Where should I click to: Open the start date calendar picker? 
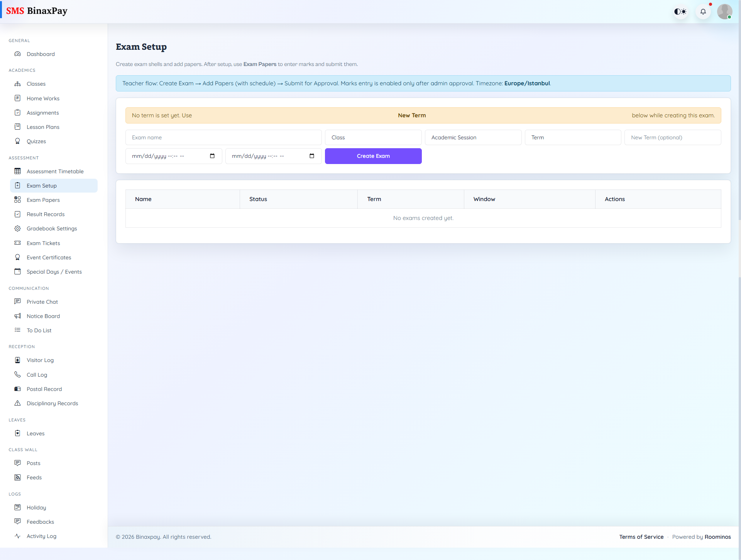click(212, 156)
